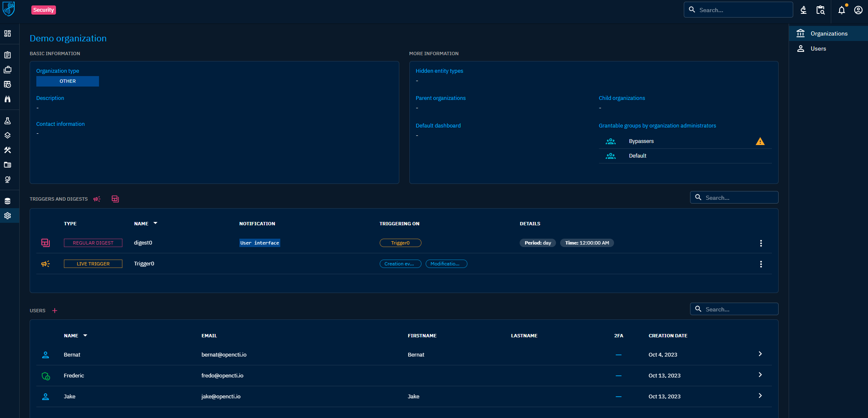
Task: Open the dashboard icon in left sidebar
Action: 8,33
